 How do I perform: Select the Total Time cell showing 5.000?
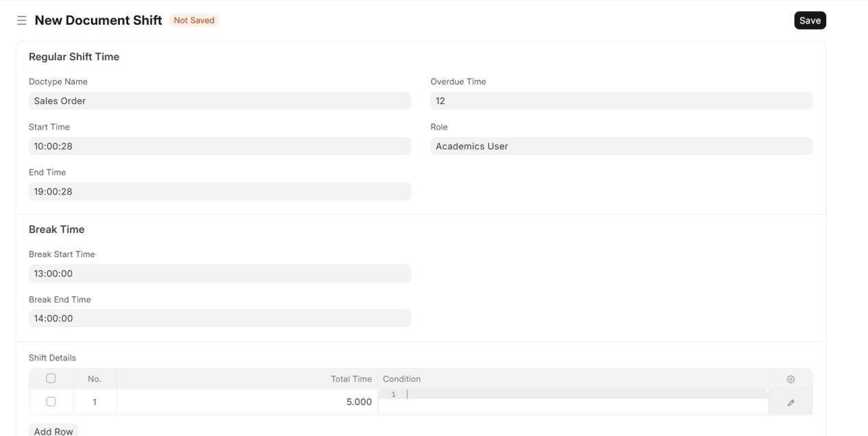coord(247,402)
